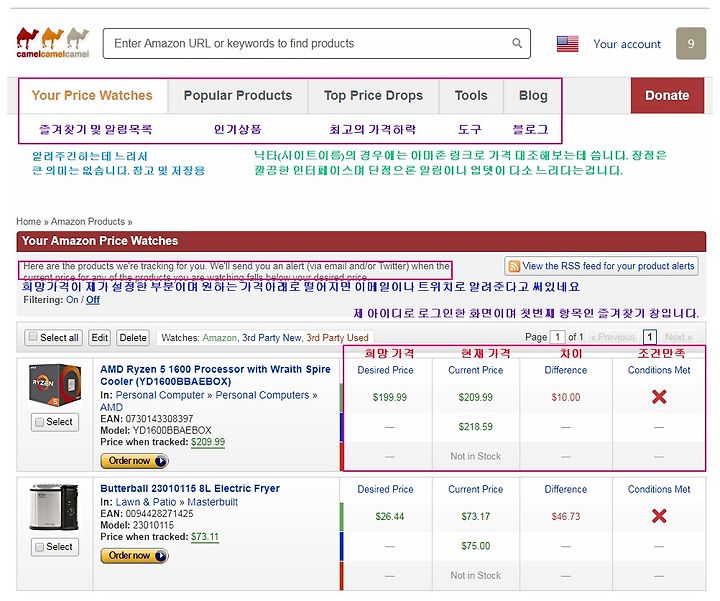720x601 pixels.
Task: Check the Select all checkbox
Action: click(33, 337)
